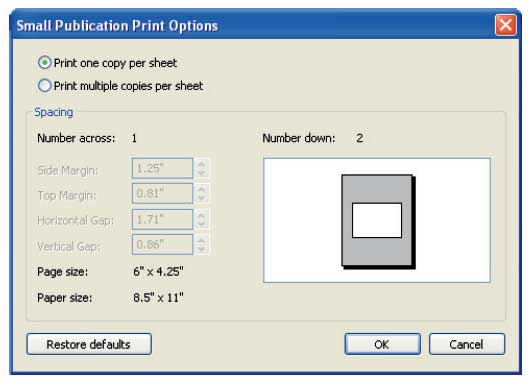Click the page layout preview thumbnail

coord(377,220)
